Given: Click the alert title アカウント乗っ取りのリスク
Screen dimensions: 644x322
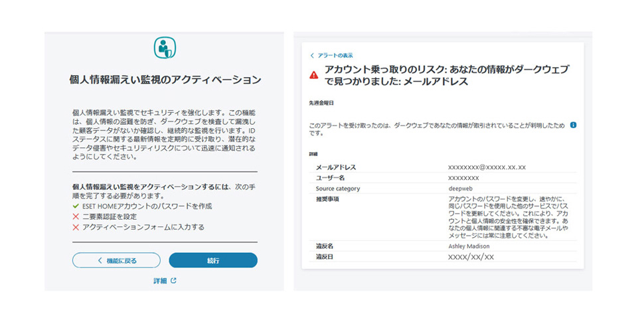Looking at the screenshot, I should pos(447,75).
